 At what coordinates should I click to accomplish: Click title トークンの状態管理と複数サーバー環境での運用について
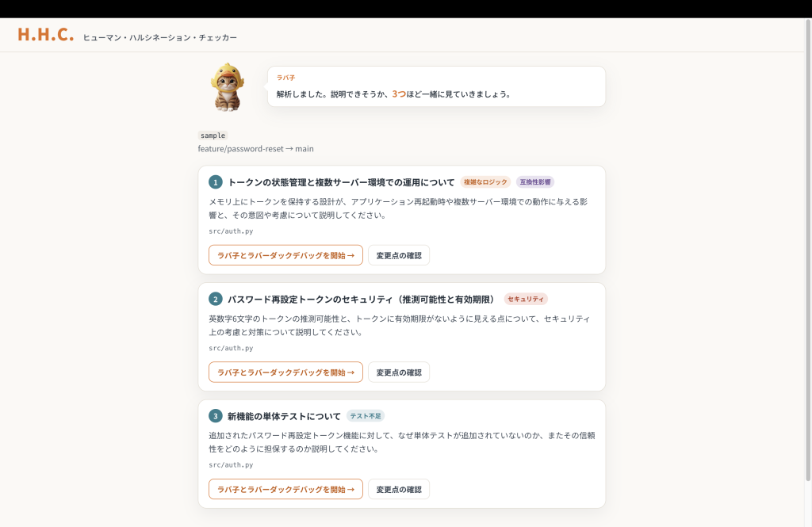341,182
